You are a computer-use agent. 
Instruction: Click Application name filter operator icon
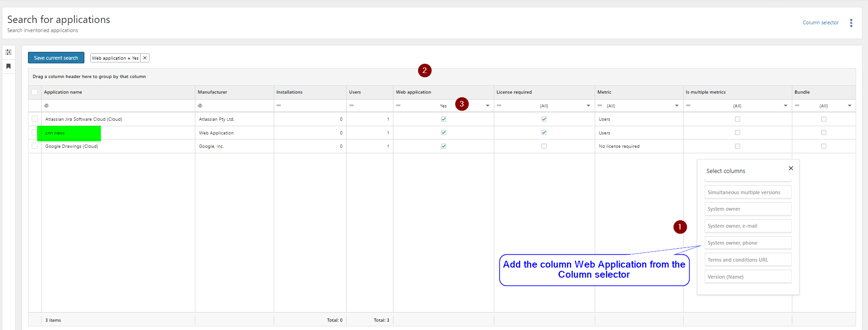click(x=46, y=106)
